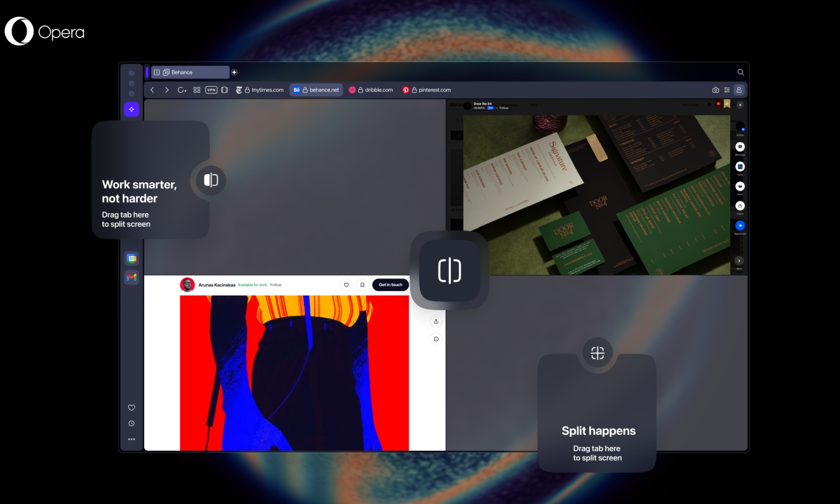
Task: Open Gmail from the sidebar
Action: 132,277
